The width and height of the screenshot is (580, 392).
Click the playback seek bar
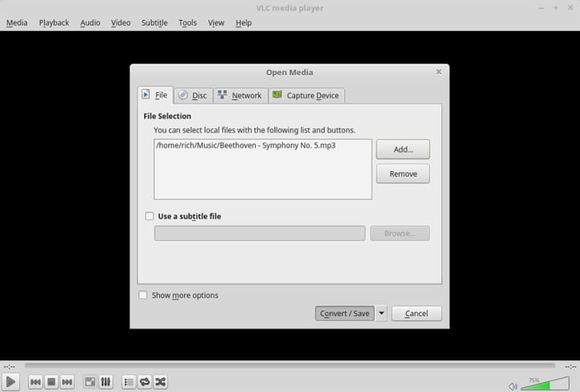pyautogui.click(x=289, y=366)
